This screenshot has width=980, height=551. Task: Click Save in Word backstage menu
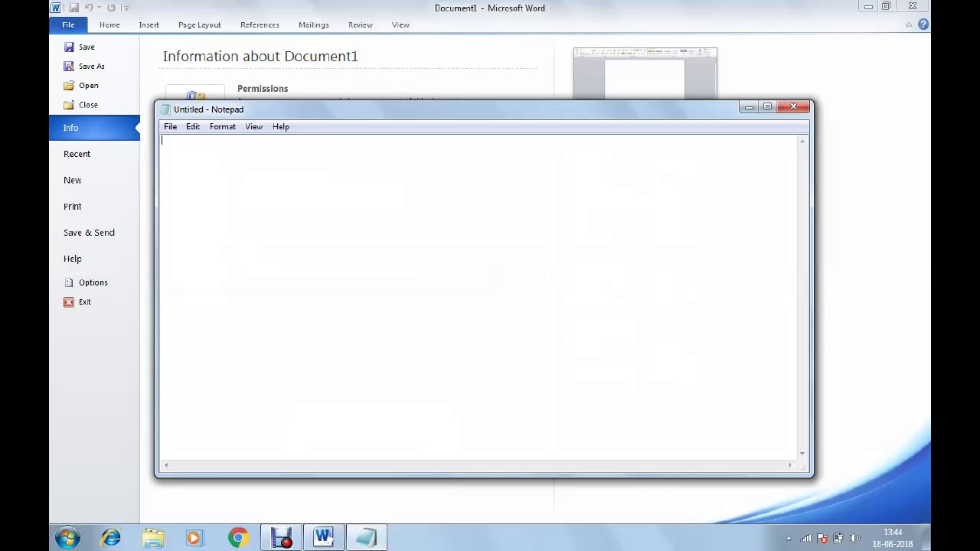tap(80, 47)
